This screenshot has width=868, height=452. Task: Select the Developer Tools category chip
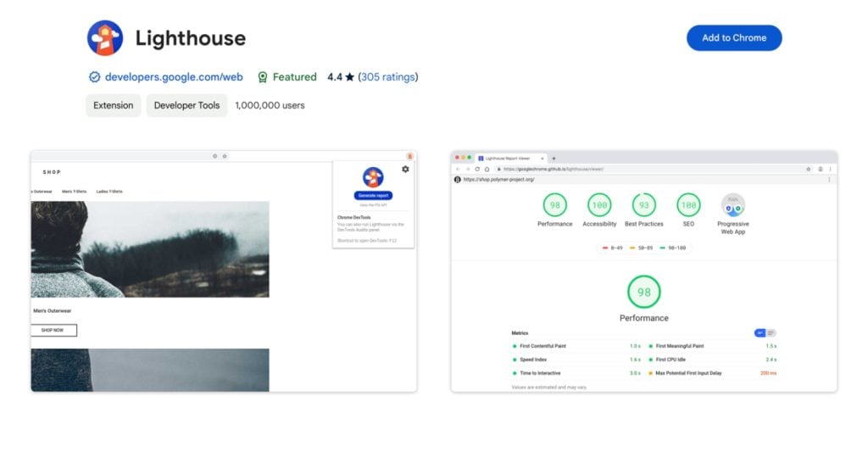186,105
